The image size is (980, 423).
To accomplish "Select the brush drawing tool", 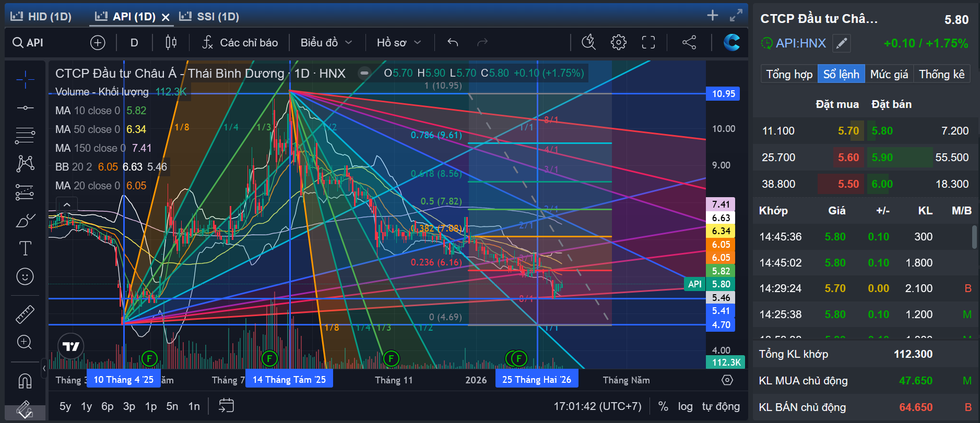I will (x=25, y=221).
